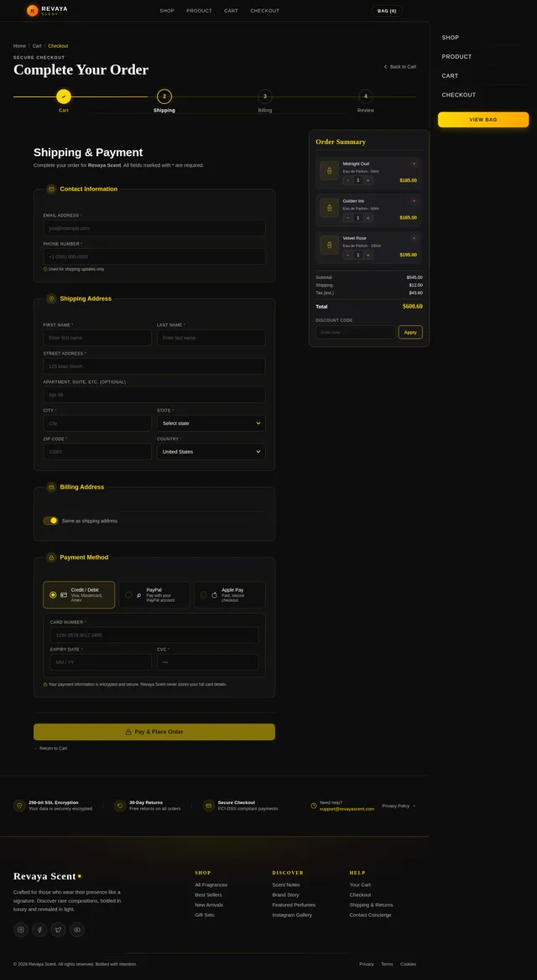Go to the Billing step 3

pos(265,96)
